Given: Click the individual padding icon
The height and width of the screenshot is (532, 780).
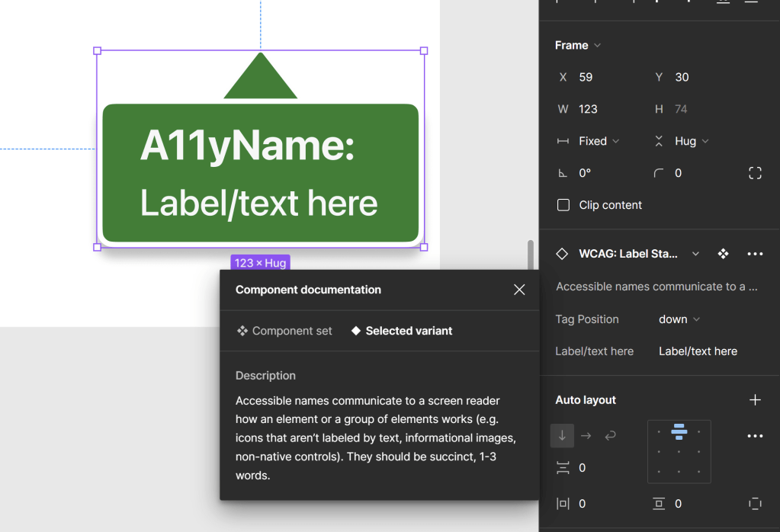Looking at the screenshot, I should coord(755,504).
